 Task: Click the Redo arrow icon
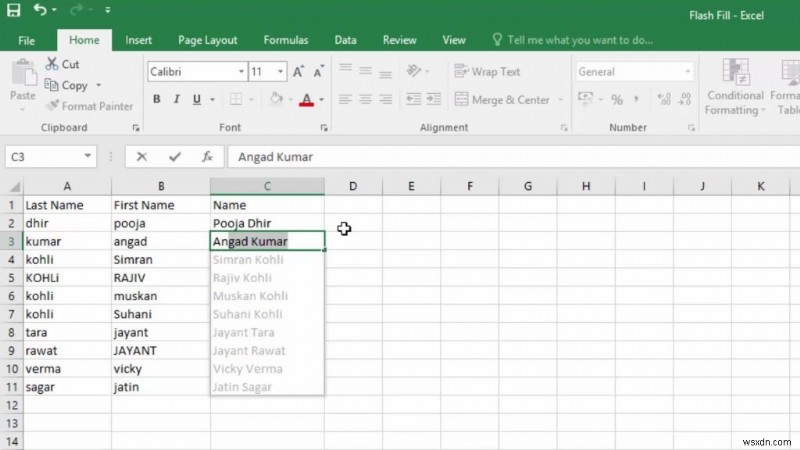(77, 9)
